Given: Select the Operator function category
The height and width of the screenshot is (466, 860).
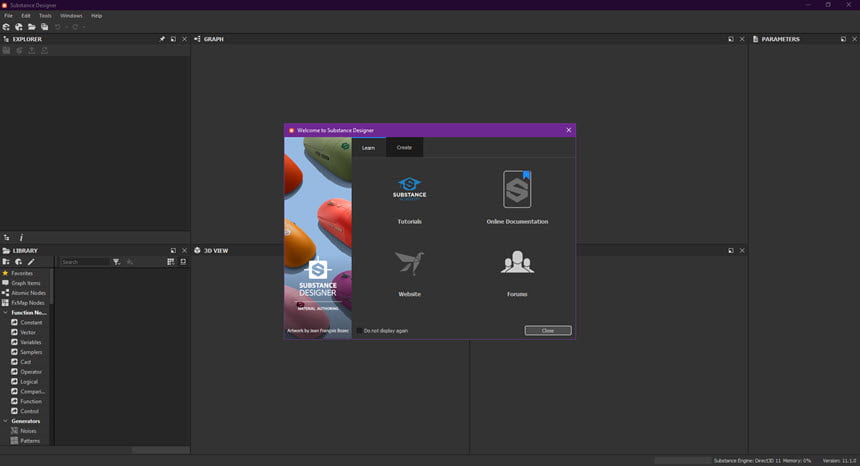Looking at the screenshot, I should point(31,372).
